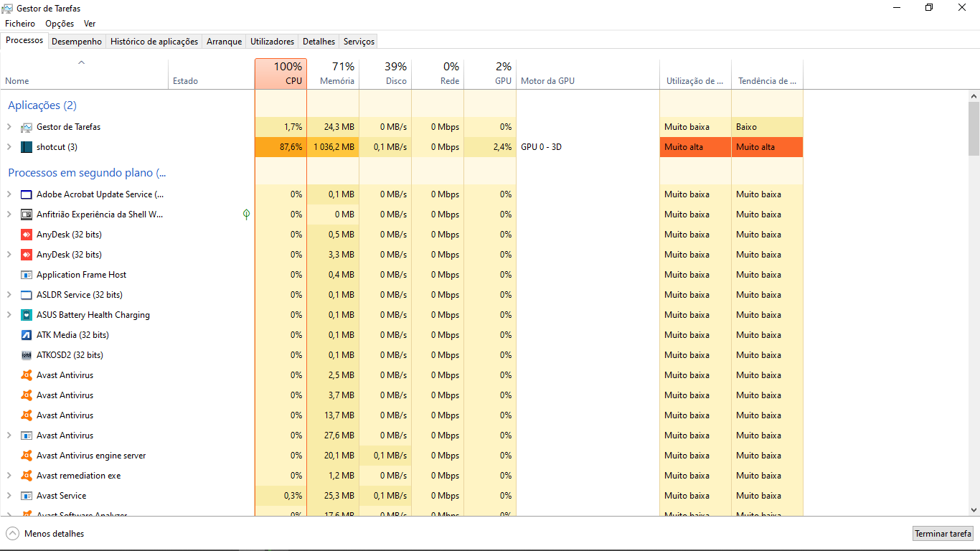The width and height of the screenshot is (980, 551).
Task: Click the green leaf suspended-status icon
Action: pos(247,215)
